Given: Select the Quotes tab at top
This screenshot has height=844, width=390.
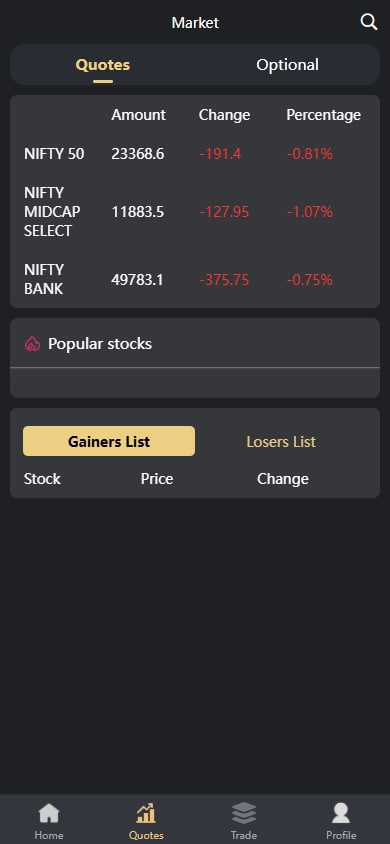Looking at the screenshot, I should tap(103, 65).
